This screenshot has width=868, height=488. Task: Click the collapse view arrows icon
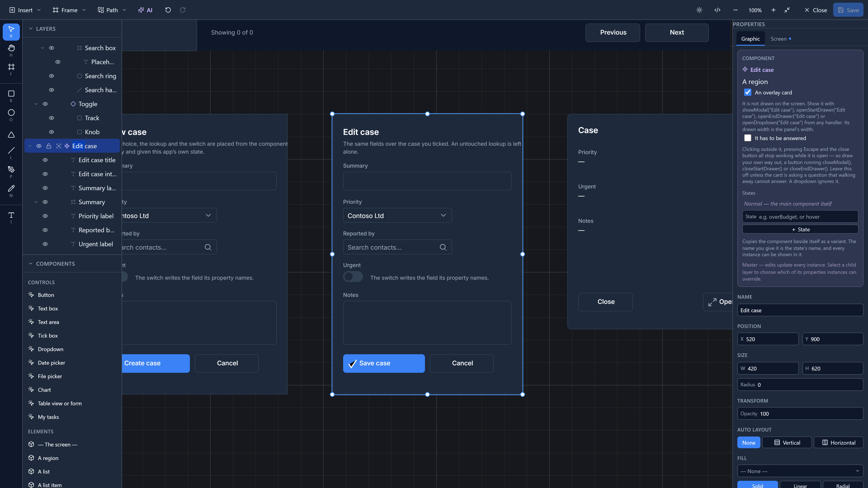pos(787,10)
